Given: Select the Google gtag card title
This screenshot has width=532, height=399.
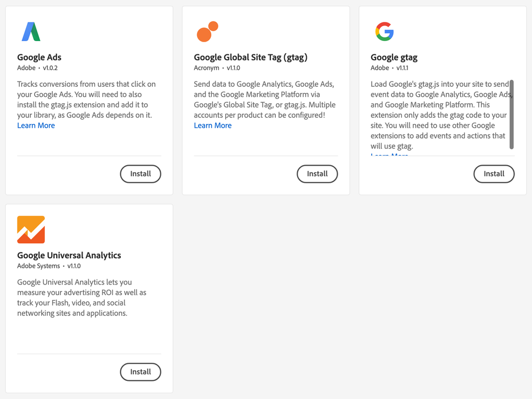Looking at the screenshot, I should pyautogui.click(x=394, y=58).
